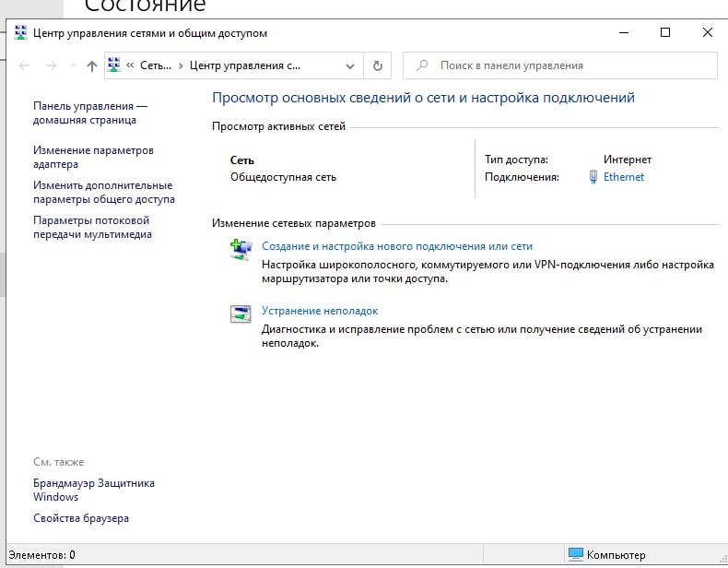Screen dimensions: 728x568
Task: Open Создание и настройка нового подключения
Action: (397, 246)
